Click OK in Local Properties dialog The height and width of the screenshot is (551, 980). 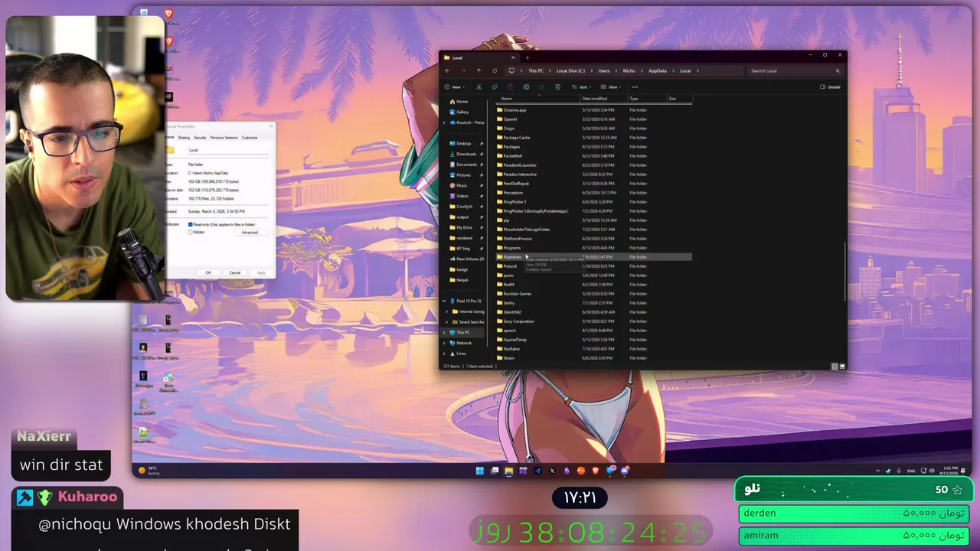208,272
